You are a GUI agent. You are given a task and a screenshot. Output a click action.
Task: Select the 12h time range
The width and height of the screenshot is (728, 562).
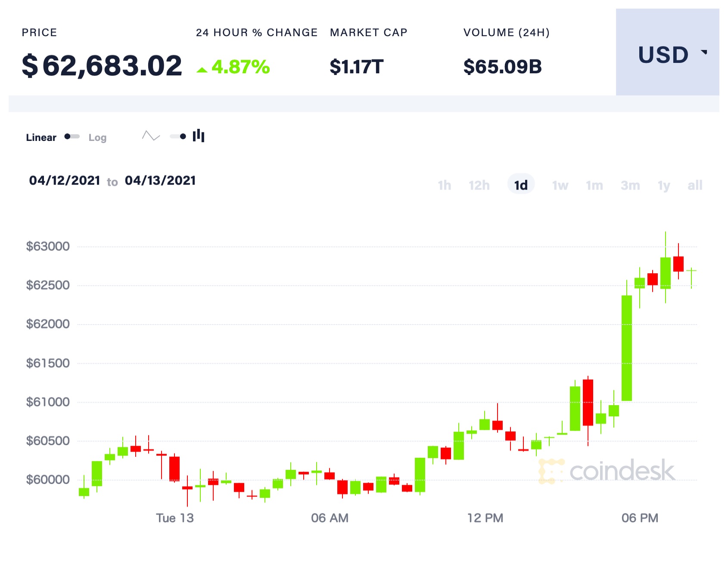pyautogui.click(x=479, y=185)
